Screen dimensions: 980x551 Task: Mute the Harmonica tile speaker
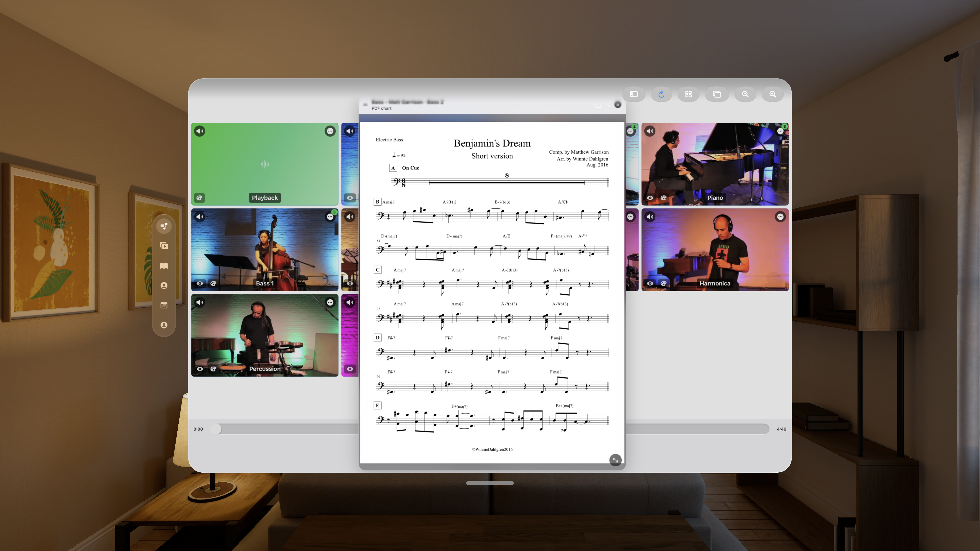(x=650, y=217)
